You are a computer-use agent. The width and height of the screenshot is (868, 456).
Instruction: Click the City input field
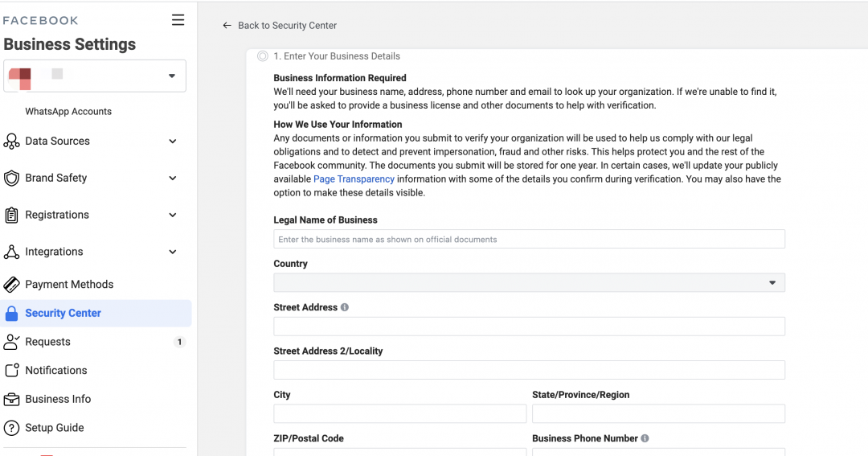click(x=399, y=413)
